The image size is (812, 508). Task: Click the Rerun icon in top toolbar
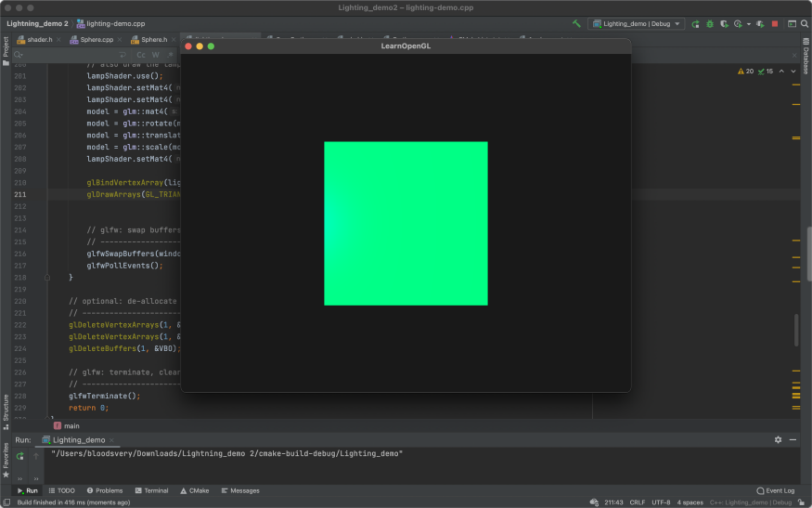695,24
